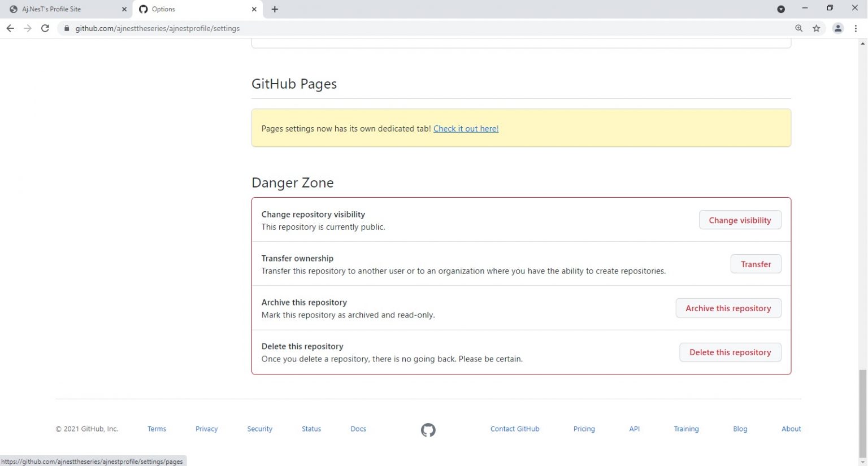Screen dimensions: 868x466
Task: Open the browser zoom magnifier icon
Action: [798, 28]
